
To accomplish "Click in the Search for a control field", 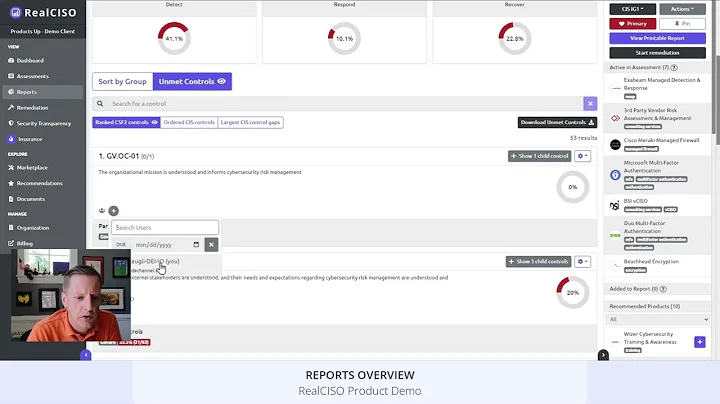I will [344, 104].
